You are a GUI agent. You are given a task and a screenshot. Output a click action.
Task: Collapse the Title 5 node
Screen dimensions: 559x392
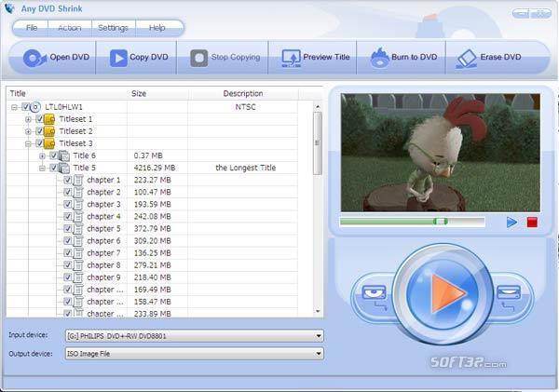43,168
